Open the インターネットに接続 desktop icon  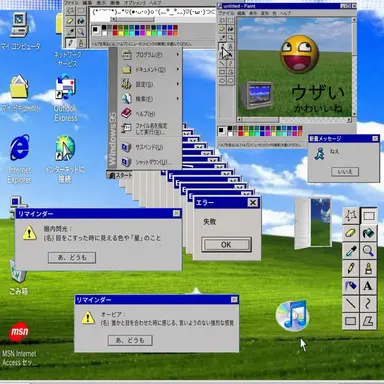click(x=65, y=159)
